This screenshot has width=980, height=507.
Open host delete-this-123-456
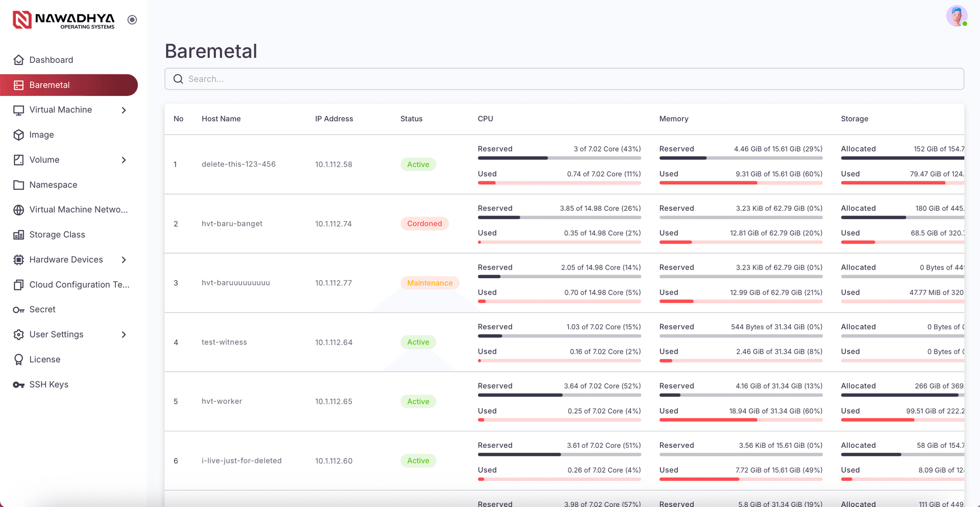238,164
